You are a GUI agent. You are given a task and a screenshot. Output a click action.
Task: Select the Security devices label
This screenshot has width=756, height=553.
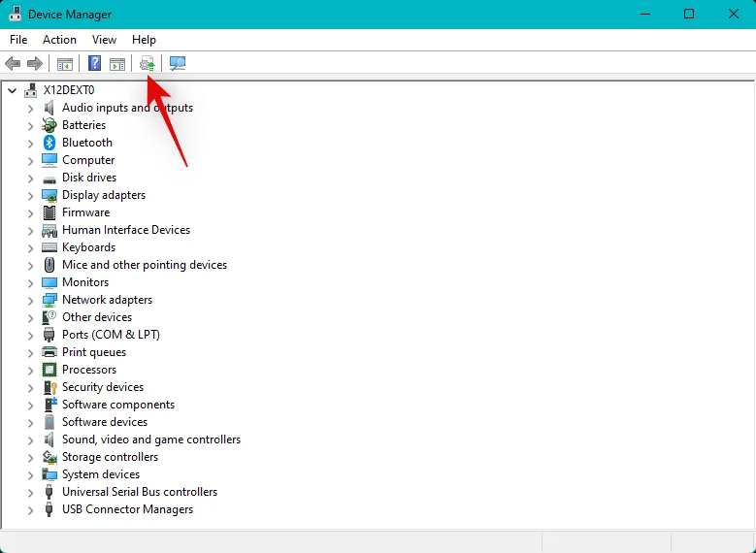click(103, 387)
